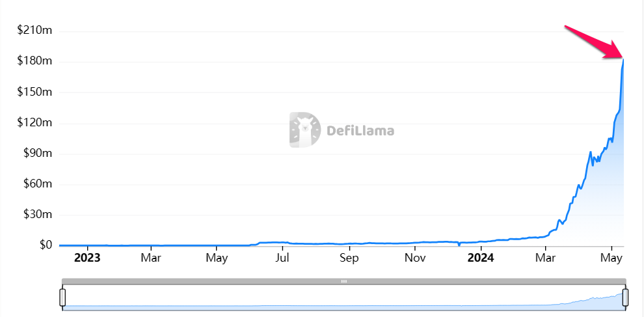
Task: Click the 2024 x-axis label
Action: point(481,258)
